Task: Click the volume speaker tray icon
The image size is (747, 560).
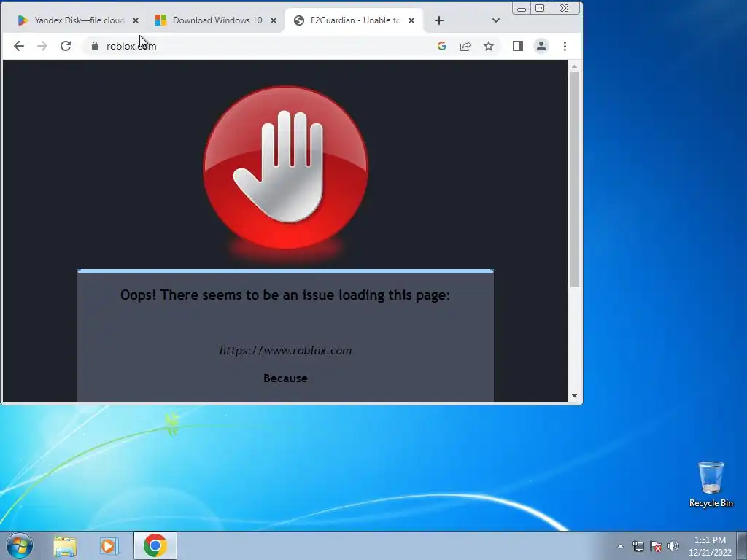Action: pos(673,546)
